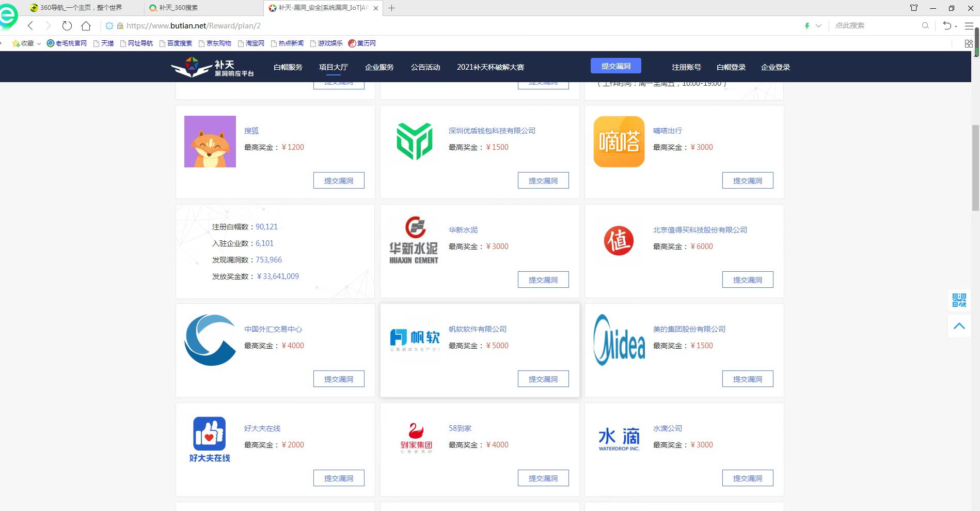This screenshot has height=511, width=980.
Task: Click the 水滴 Waterdrop logo
Action: (x=619, y=439)
